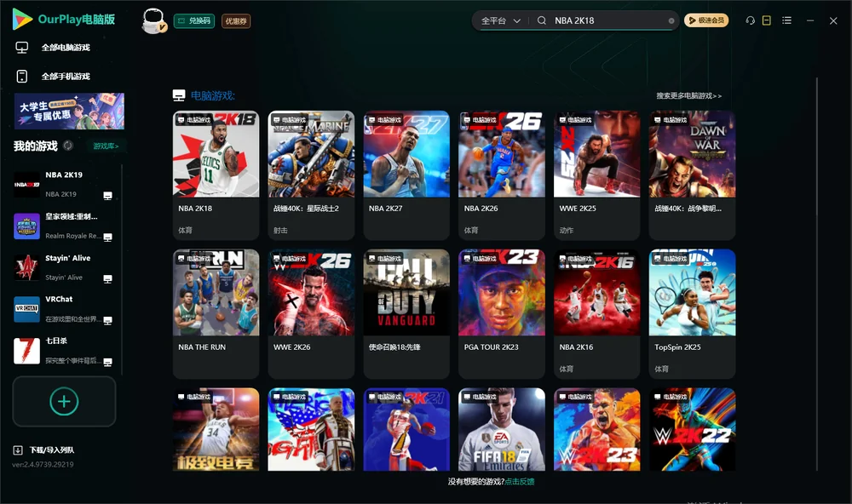Image resolution: width=852 pixels, height=504 pixels.
Task: Open the NBA 2K27 game card
Action: tap(406, 175)
